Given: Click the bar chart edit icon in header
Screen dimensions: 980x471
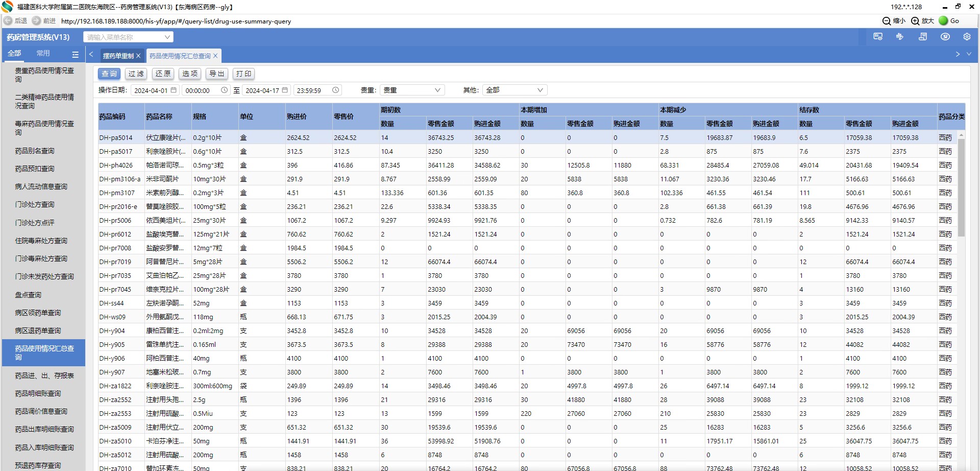Looking at the screenshot, I should [x=900, y=37].
